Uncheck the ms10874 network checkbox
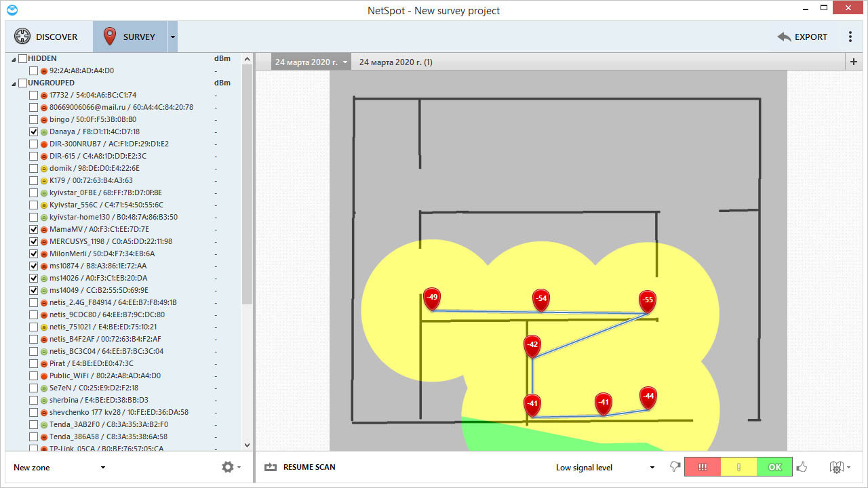Image resolution: width=868 pixels, height=488 pixels. point(34,266)
